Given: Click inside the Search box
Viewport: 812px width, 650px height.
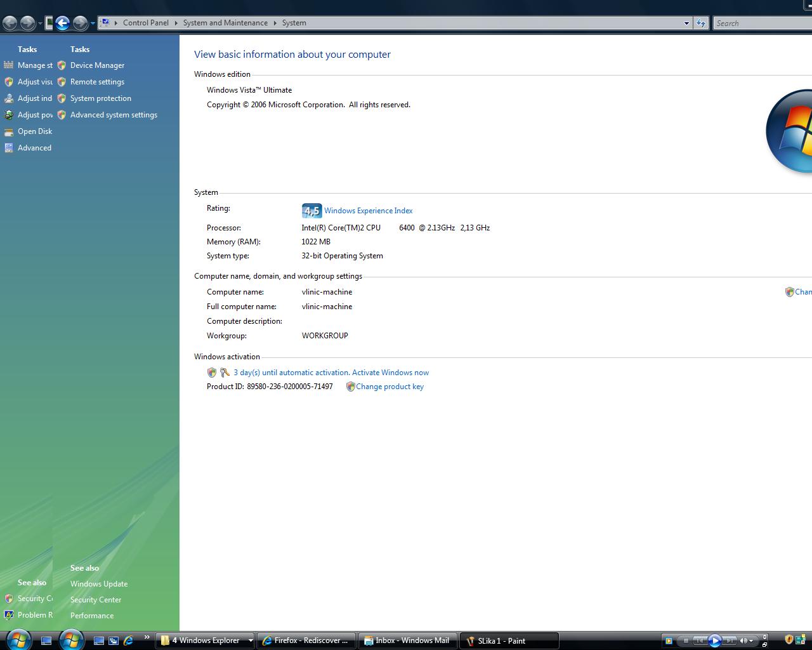Looking at the screenshot, I should (x=761, y=23).
